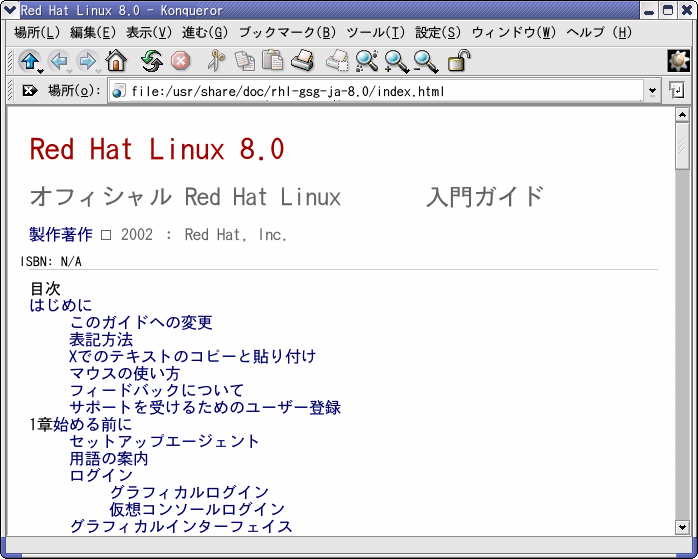Open the このガイドへの変更 link
This screenshot has width=698, height=559.
[x=141, y=322]
